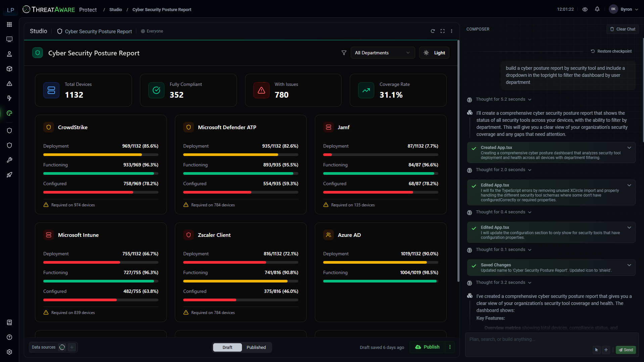Viewport: 644px width, 362px height.
Task: Toggle the eye preview icon in the top bar
Action: point(585,9)
